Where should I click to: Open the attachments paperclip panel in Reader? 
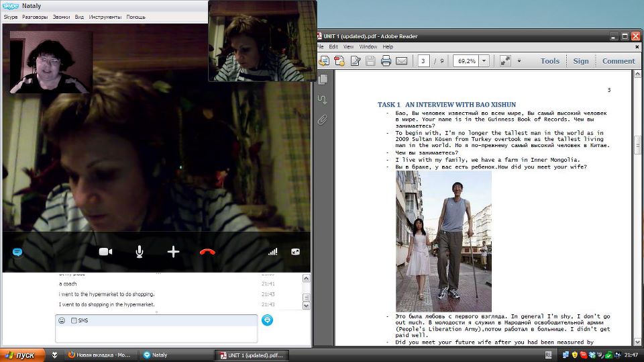323,120
